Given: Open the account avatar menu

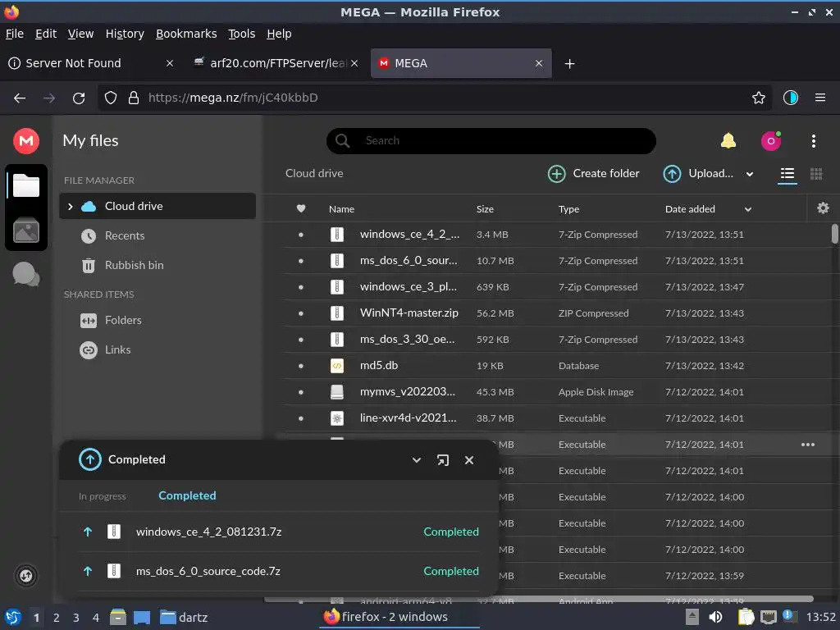Looking at the screenshot, I should (771, 141).
